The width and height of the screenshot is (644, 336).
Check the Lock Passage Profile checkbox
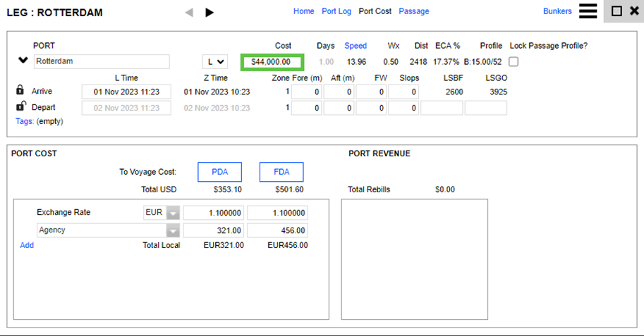pyautogui.click(x=514, y=62)
